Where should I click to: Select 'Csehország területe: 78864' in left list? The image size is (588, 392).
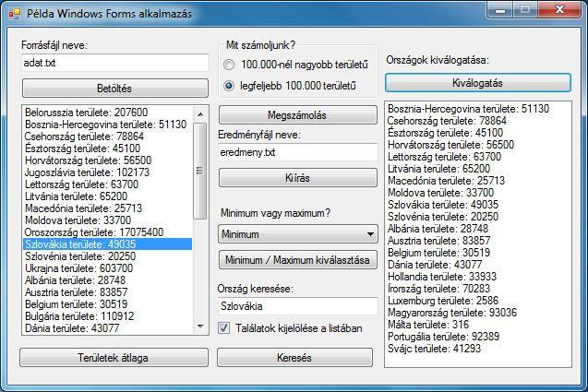(108, 137)
